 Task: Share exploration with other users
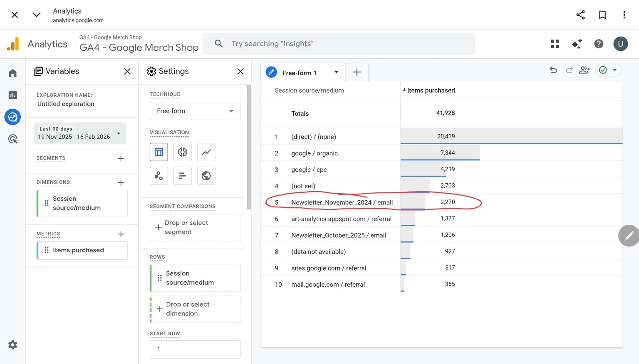585,70
